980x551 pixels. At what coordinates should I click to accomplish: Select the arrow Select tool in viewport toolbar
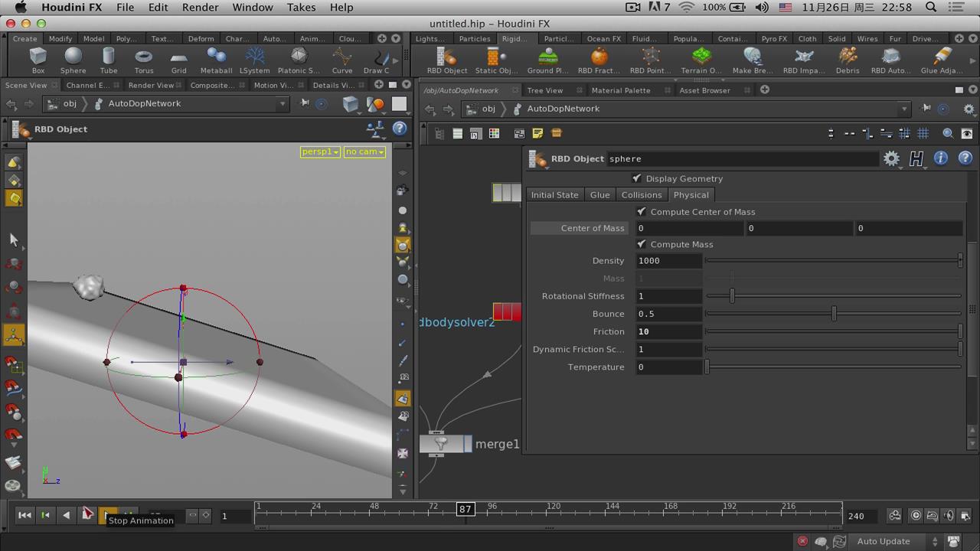click(13, 240)
